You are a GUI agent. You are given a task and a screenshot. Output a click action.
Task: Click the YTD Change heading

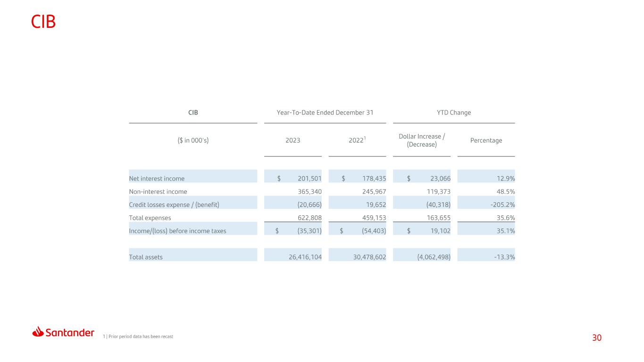(x=454, y=113)
